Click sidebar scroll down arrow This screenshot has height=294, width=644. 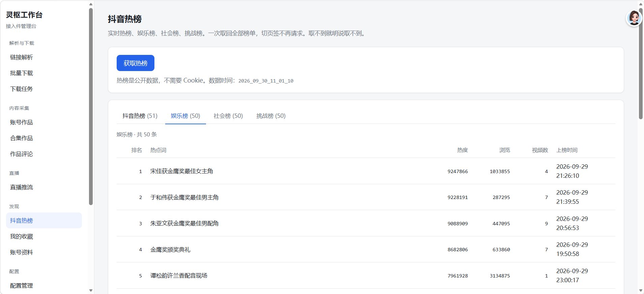[x=91, y=290]
